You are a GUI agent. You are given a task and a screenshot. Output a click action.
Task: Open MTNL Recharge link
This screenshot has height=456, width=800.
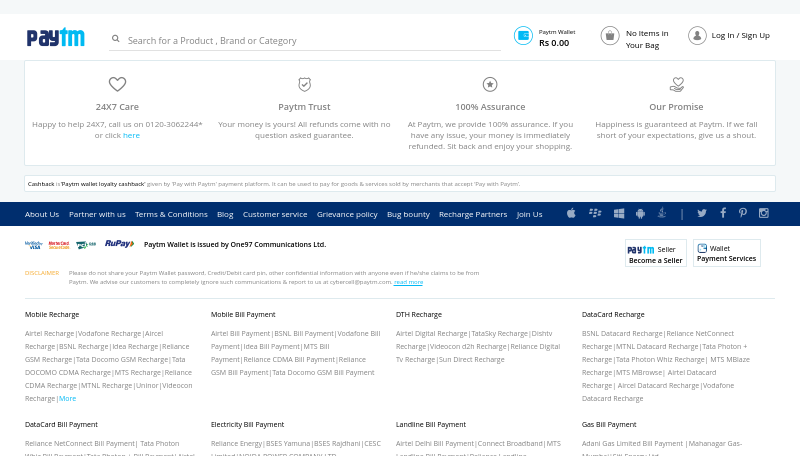click(107, 386)
